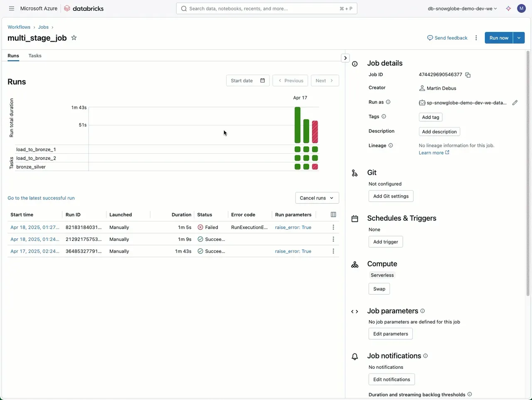Viewport: 532px width, 400px height.
Task: Click the Run now button
Action: [499, 38]
